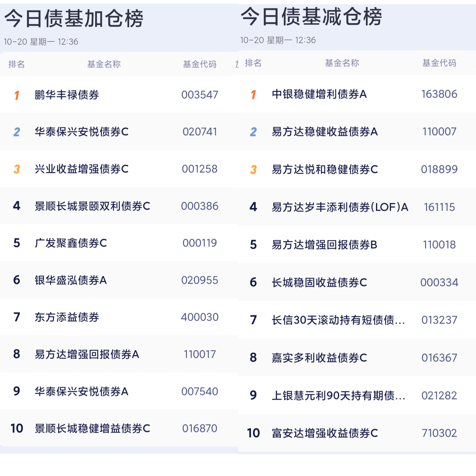Click 基金代码 header in 减仓榜 table

coord(439,63)
